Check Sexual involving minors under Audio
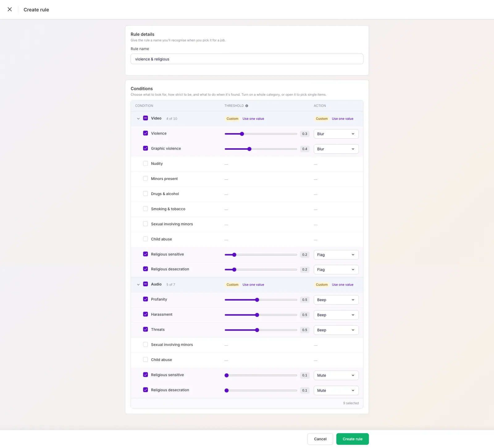 145,345
